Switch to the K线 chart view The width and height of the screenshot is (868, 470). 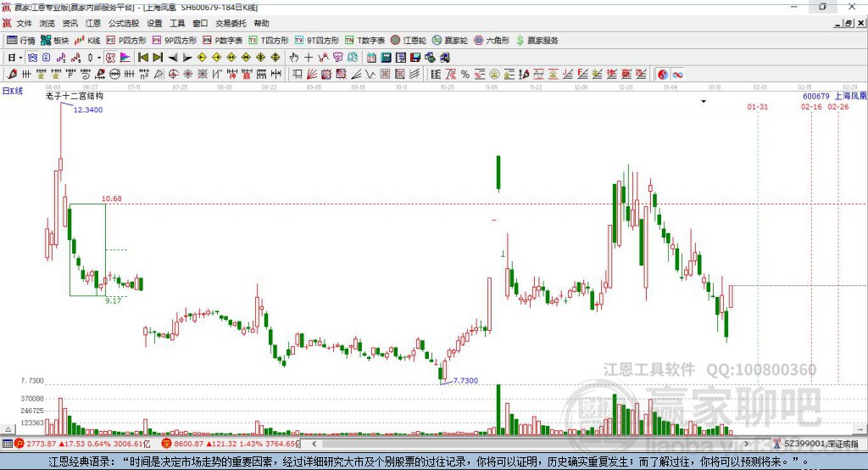click(87, 41)
